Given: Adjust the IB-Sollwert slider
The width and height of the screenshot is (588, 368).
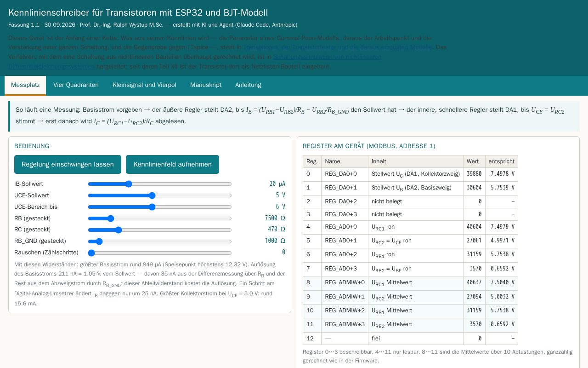Looking at the screenshot, I should click(x=160, y=184).
